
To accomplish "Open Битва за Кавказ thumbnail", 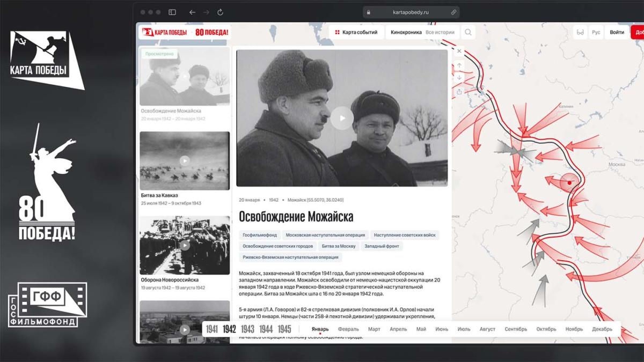I will (185, 160).
